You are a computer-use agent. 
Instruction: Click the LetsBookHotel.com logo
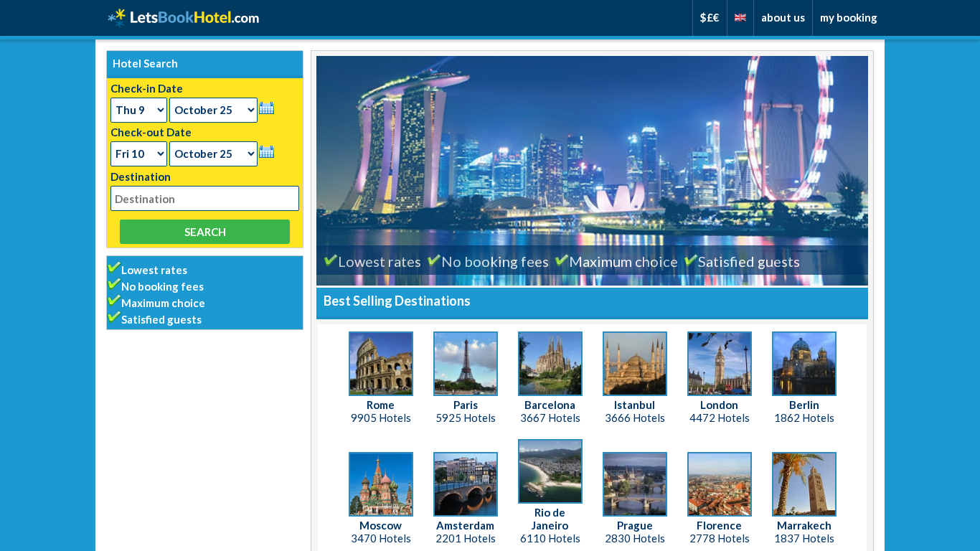[x=184, y=18]
